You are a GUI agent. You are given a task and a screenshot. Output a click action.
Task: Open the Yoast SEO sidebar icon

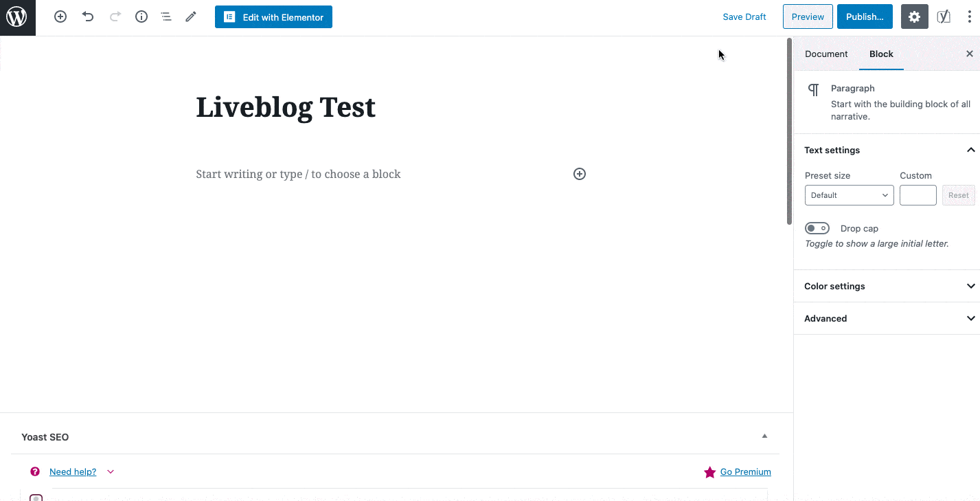pyautogui.click(x=944, y=17)
